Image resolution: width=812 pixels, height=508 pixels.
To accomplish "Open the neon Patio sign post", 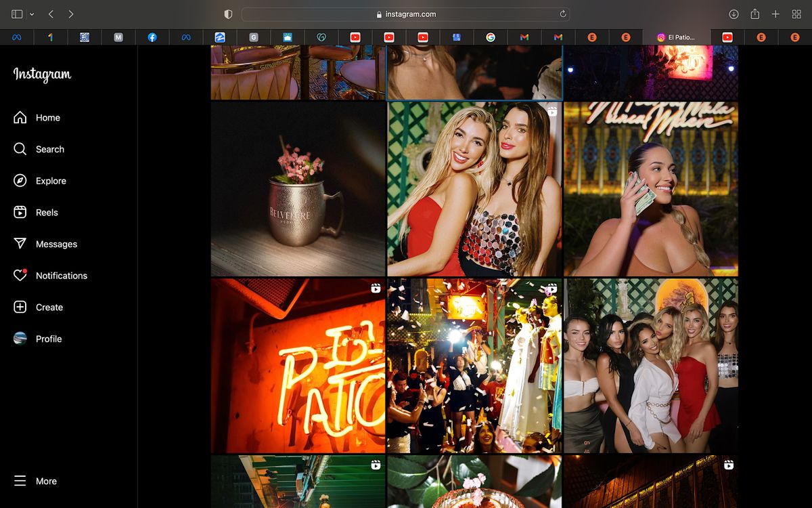I will pyautogui.click(x=298, y=366).
